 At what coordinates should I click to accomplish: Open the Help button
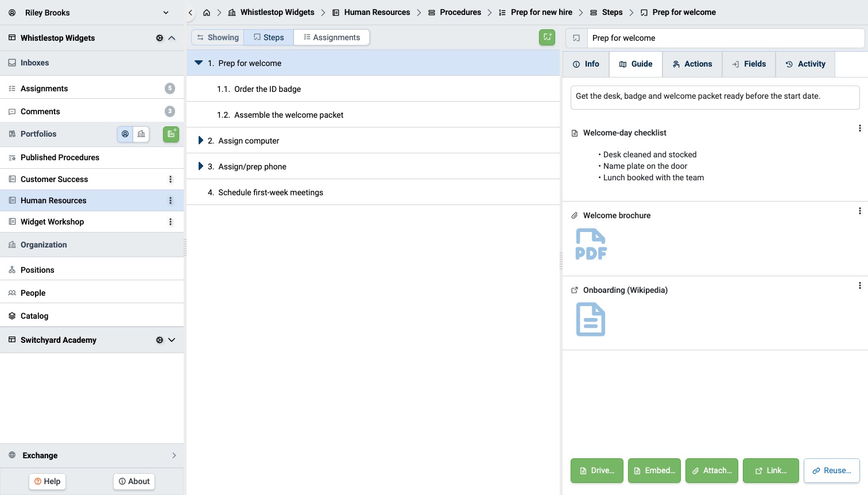pos(48,481)
